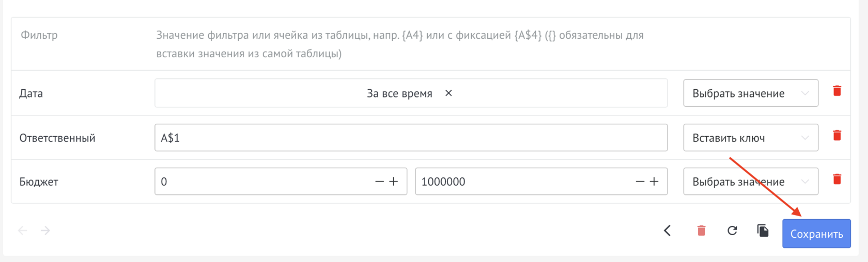This screenshot has height=262, width=868.
Task: Delete the Дата filter row
Action: (x=837, y=91)
